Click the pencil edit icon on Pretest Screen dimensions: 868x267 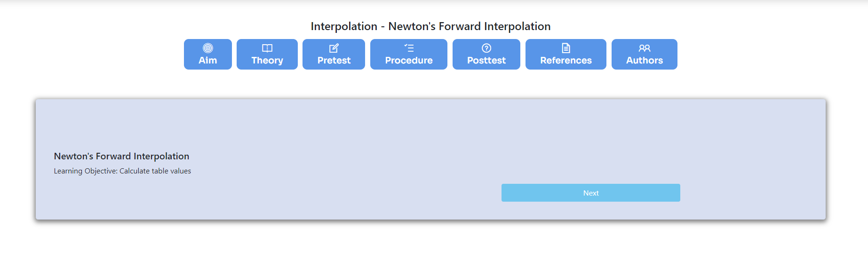[334, 48]
